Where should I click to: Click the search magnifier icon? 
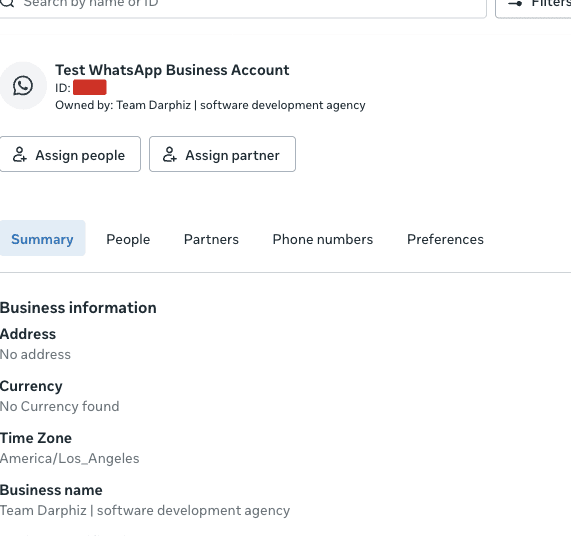click(7, 3)
